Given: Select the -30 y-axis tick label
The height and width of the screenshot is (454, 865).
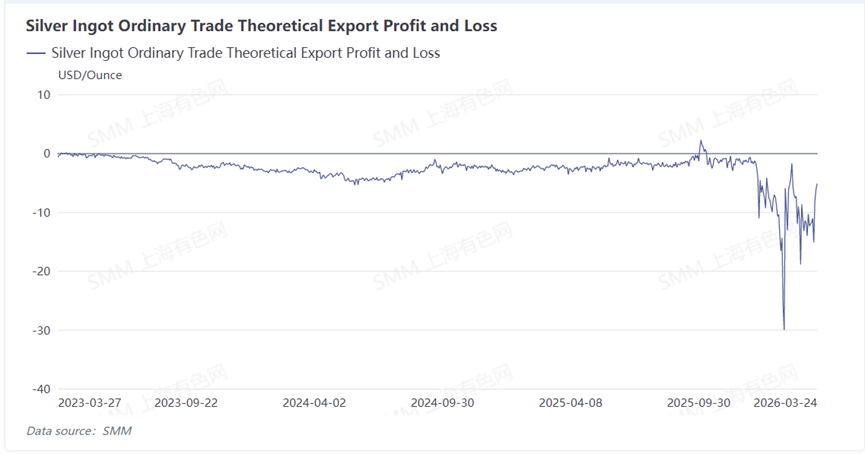Looking at the screenshot, I should point(39,330).
